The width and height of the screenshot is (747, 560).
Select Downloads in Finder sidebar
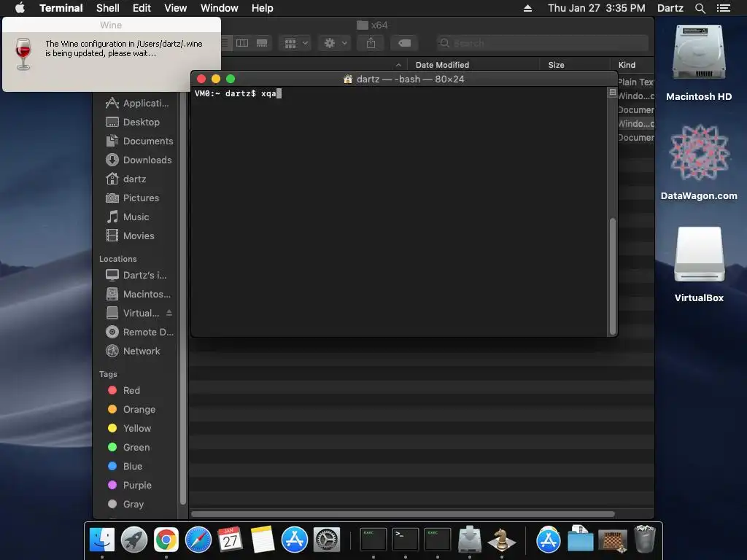(x=137, y=160)
